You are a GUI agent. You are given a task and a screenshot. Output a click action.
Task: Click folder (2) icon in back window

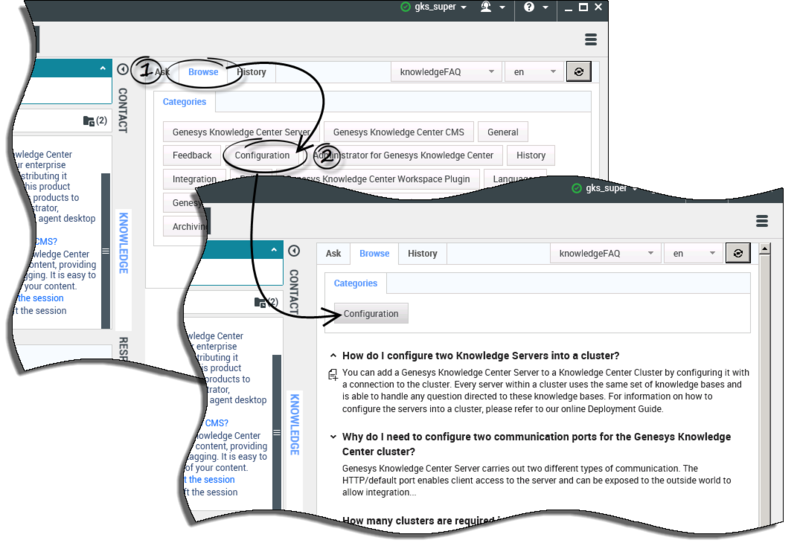tap(95, 121)
